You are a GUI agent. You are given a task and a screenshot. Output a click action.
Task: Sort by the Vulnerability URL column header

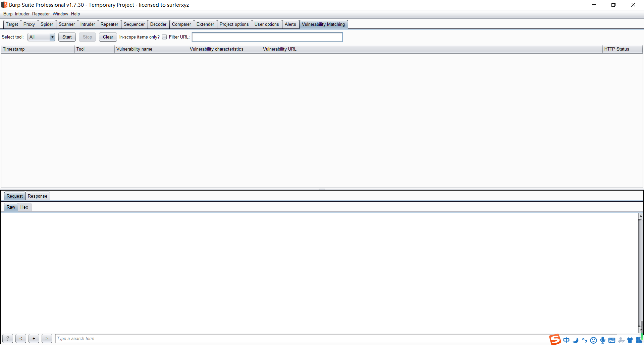coord(432,49)
